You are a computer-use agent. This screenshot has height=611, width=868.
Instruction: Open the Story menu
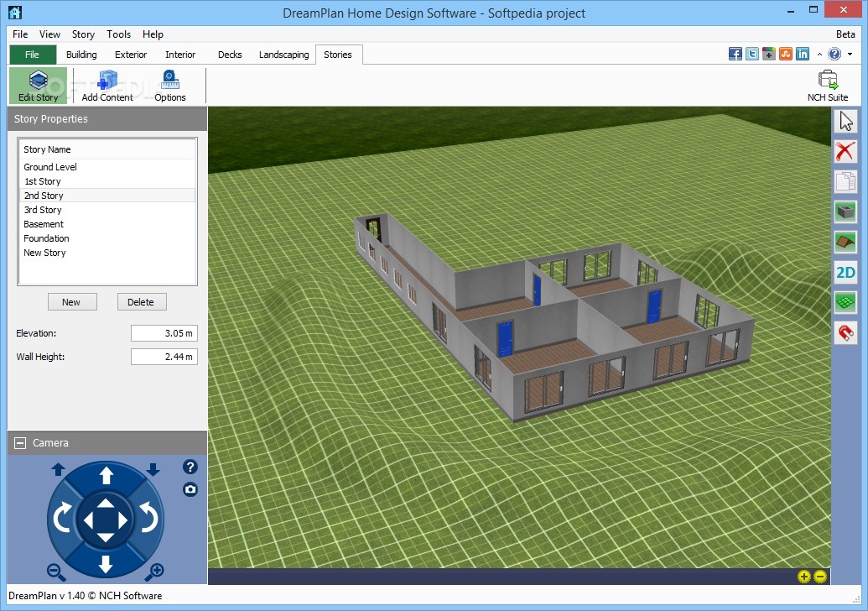pyautogui.click(x=83, y=34)
